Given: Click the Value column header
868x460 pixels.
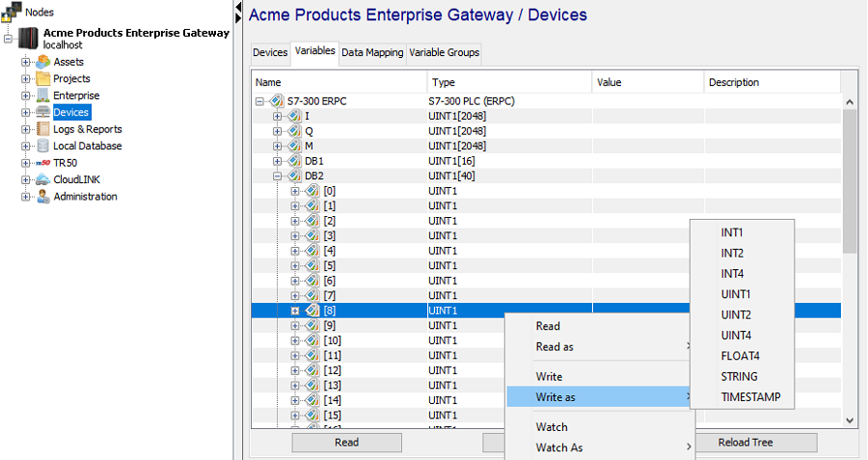Looking at the screenshot, I should point(648,83).
